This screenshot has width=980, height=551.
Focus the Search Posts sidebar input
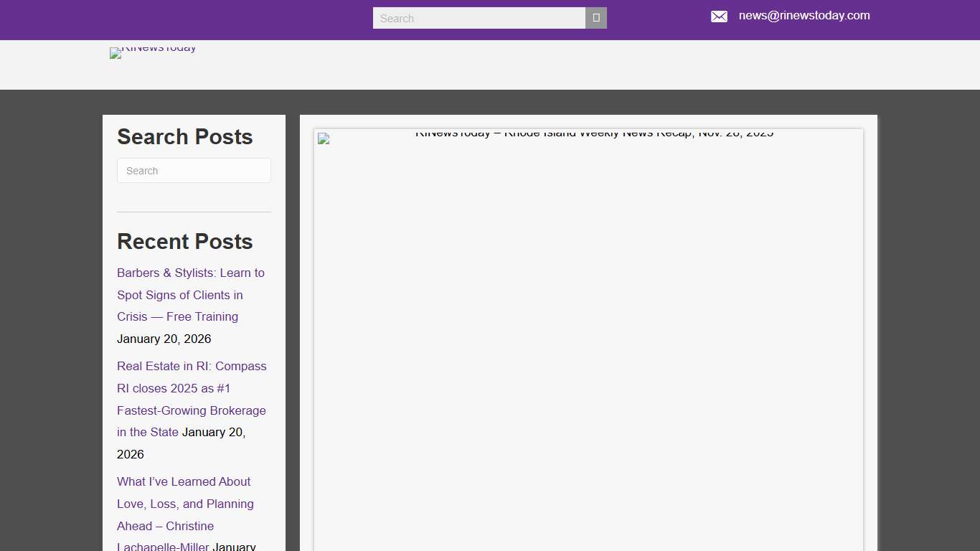click(x=194, y=171)
